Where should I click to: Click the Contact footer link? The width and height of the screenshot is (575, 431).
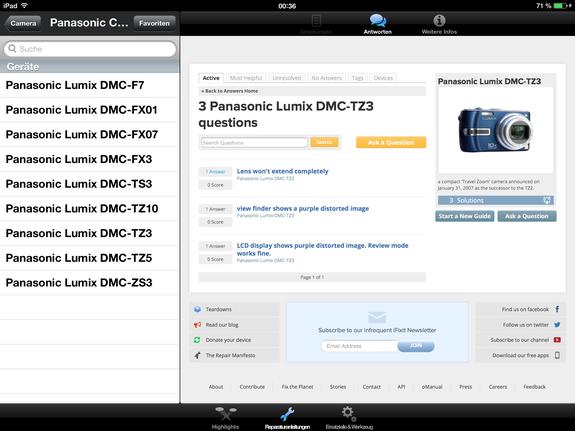click(371, 387)
